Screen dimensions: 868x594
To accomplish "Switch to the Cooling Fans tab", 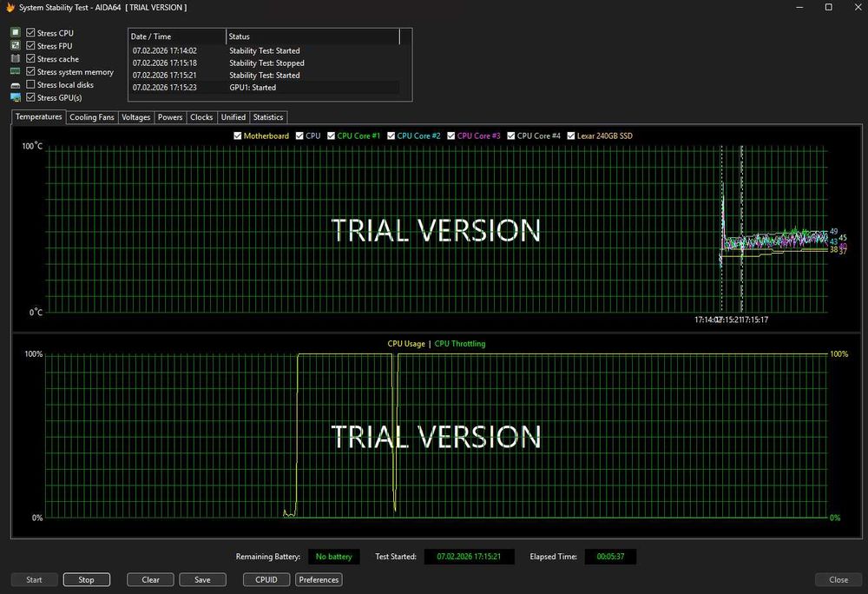I will coord(92,117).
